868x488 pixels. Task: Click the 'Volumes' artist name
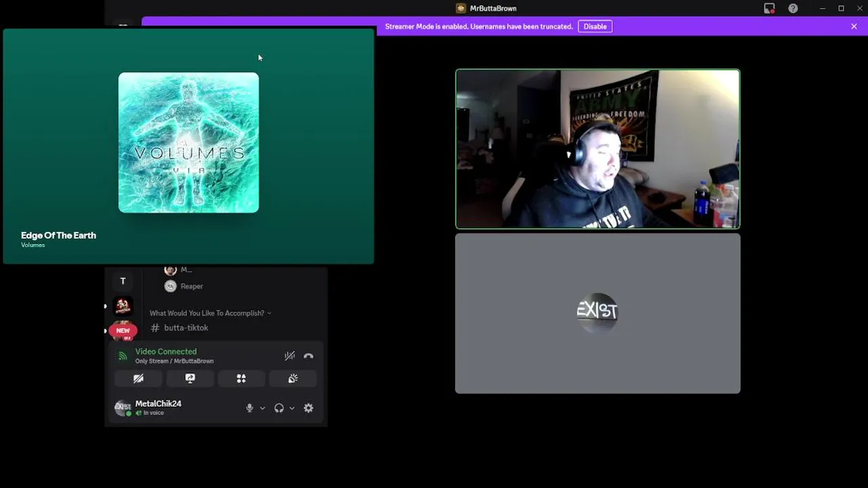[33, 245]
